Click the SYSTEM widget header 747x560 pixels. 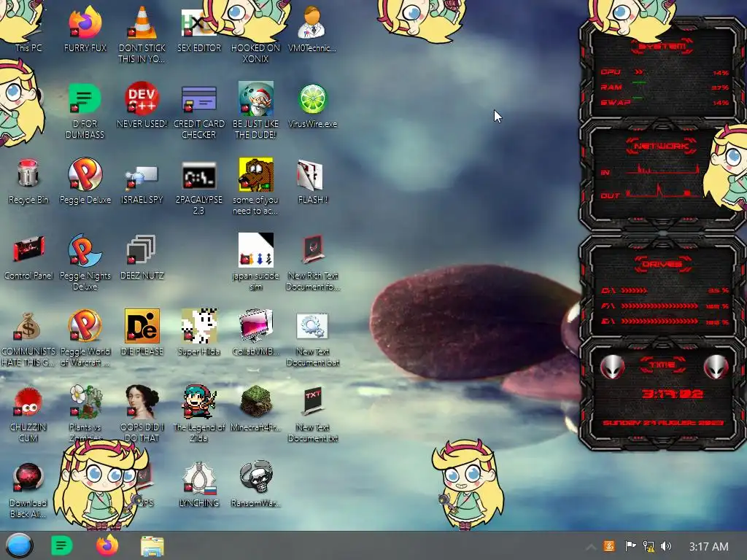coord(662,46)
